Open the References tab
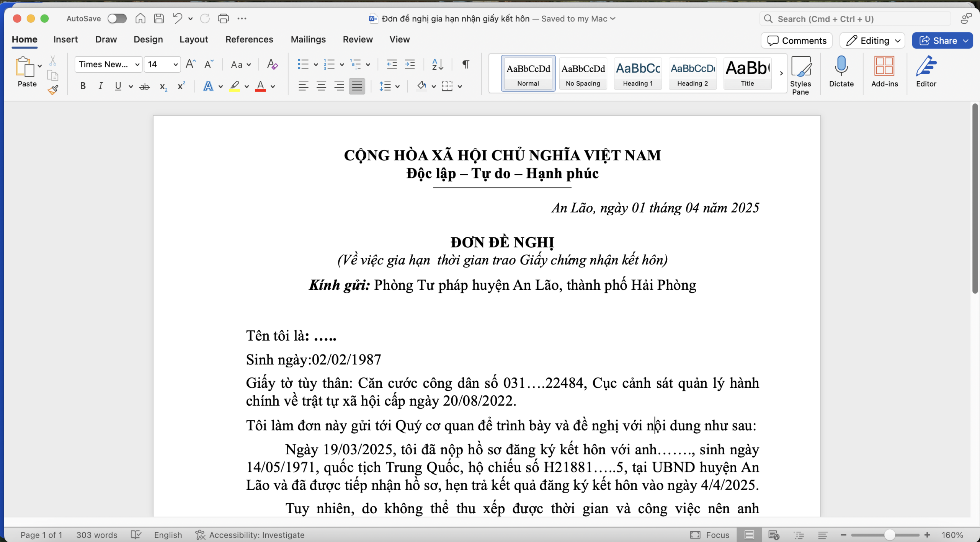The width and height of the screenshot is (980, 542). (249, 39)
